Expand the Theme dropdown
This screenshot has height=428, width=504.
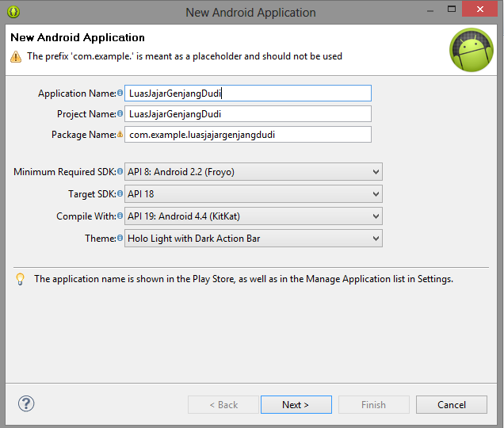[253, 238]
